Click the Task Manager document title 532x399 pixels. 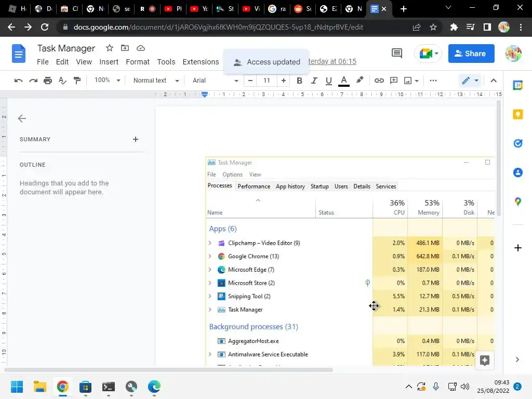[66, 48]
